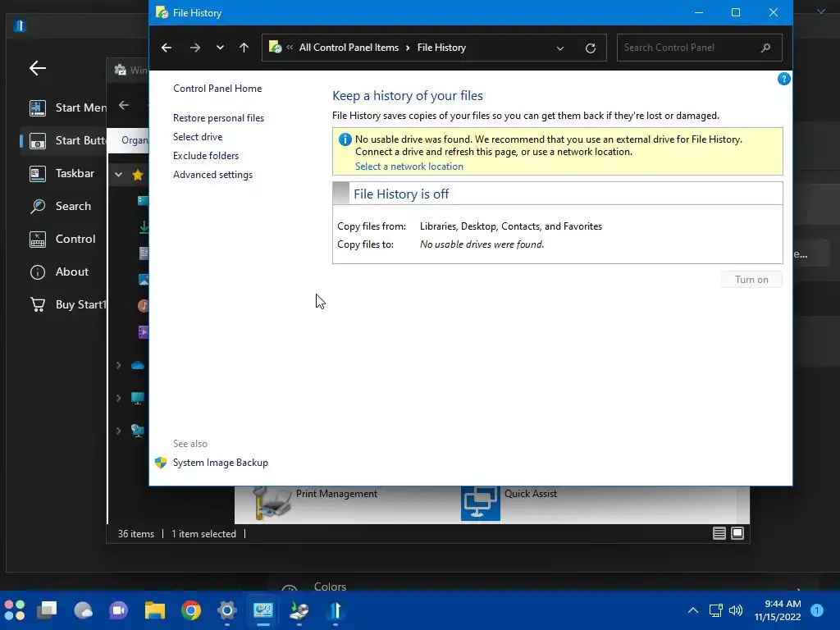Viewport: 840px width, 630px height.
Task: Go up one level in File History
Action: tap(244, 48)
